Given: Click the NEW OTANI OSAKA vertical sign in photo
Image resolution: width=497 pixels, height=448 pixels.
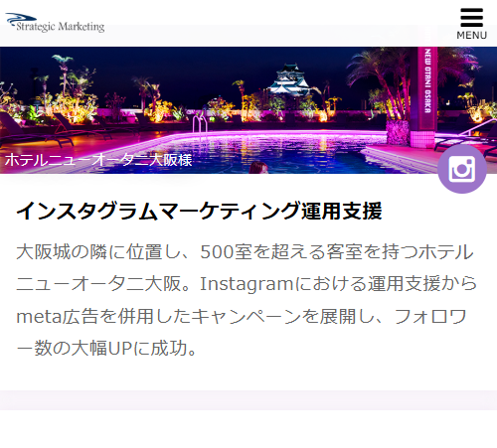Looking at the screenshot, I should click(x=427, y=80).
